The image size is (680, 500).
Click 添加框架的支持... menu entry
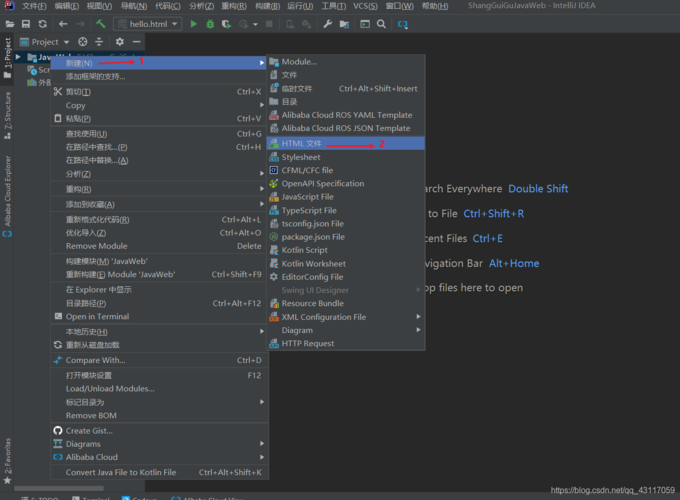pos(159,76)
